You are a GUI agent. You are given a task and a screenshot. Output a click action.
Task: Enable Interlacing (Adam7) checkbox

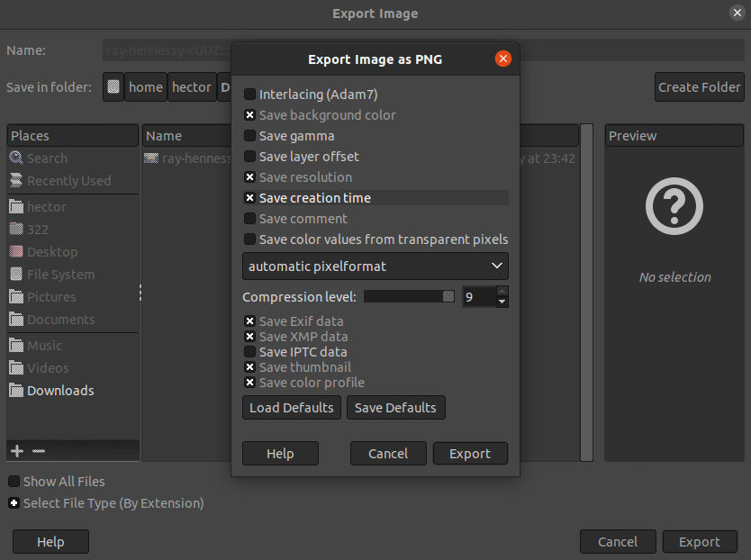click(x=249, y=95)
